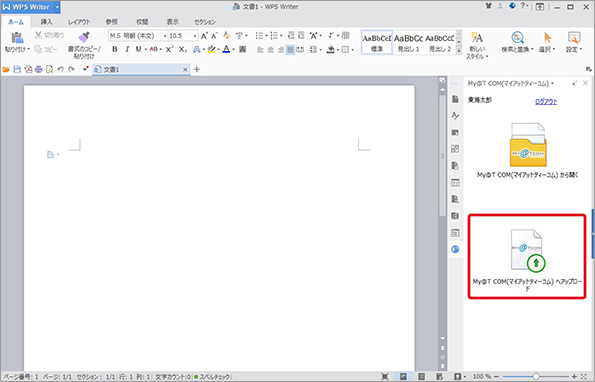The width and height of the screenshot is (595, 382).
Task: Click the yellow text highlight color button
Action: point(212,49)
